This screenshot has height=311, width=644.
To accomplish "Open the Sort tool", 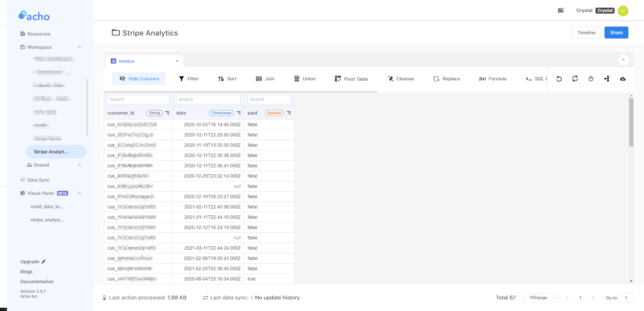I will (227, 79).
